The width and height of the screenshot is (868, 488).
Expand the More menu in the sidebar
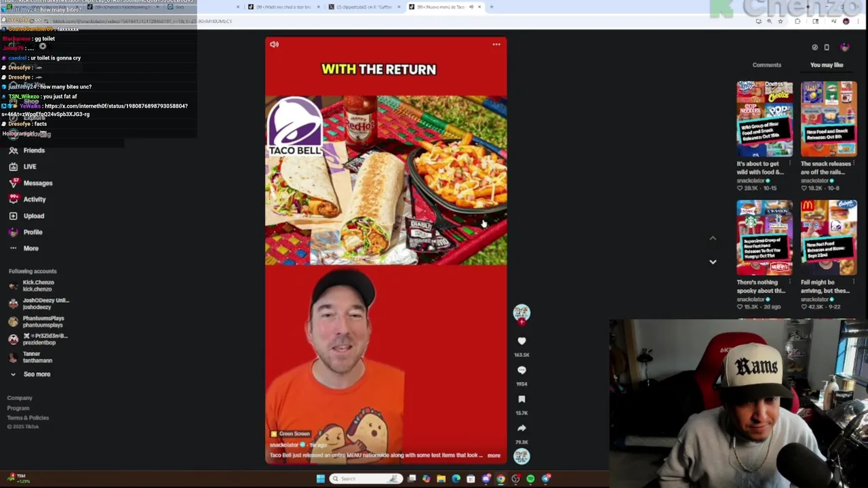click(x=24, y=248)
